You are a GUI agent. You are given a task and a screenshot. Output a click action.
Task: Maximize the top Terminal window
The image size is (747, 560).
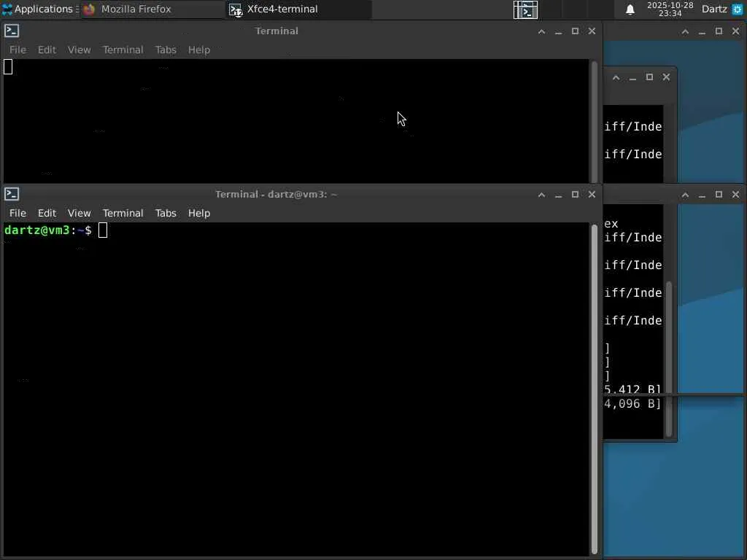tap(575, 31)
